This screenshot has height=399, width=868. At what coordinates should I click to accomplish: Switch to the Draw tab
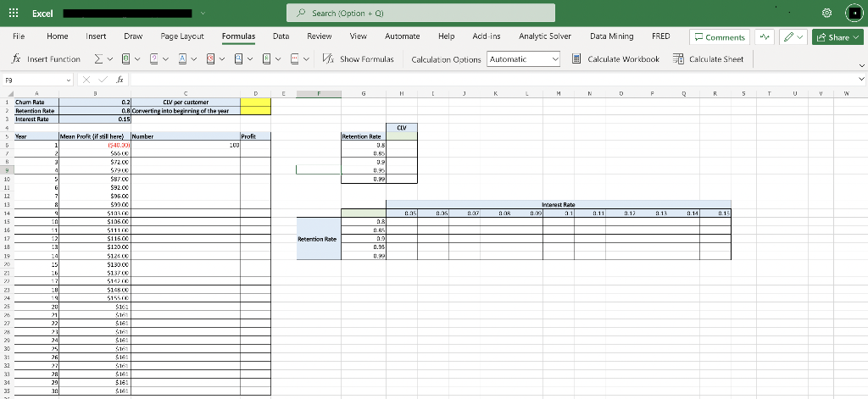coord(133,36)
